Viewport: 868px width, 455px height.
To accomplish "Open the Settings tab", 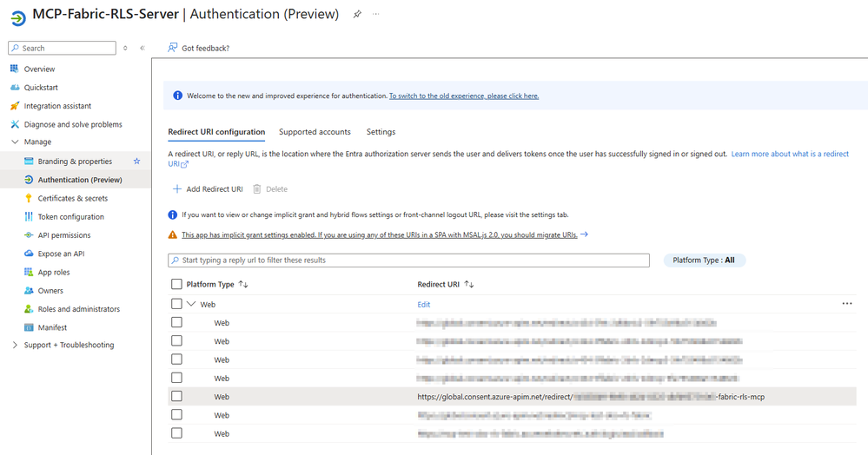I will (x=381, y=132).
